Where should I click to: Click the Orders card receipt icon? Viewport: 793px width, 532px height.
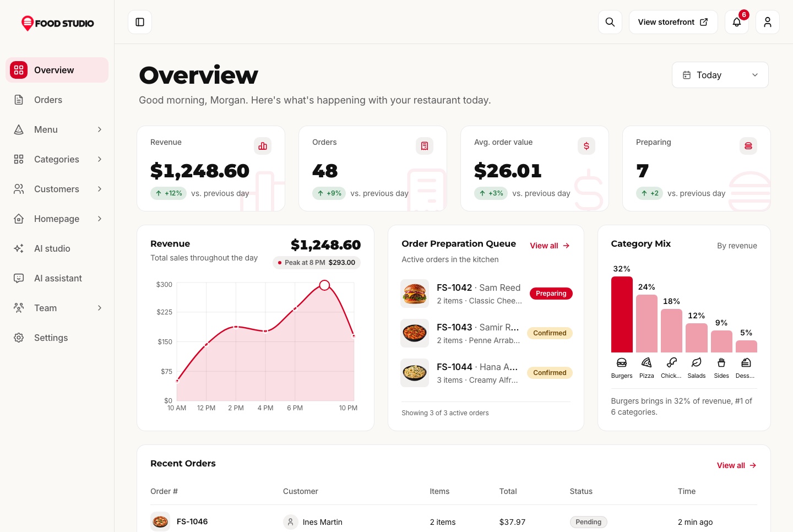425,146
